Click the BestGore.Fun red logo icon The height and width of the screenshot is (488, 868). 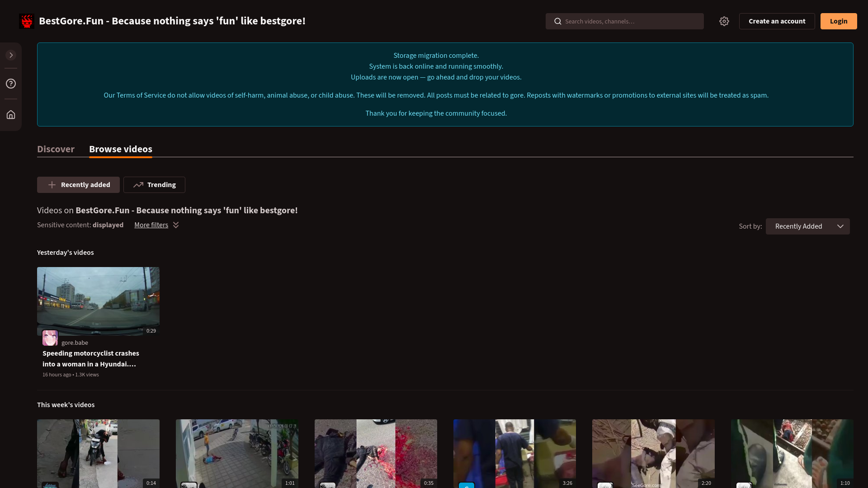tap(27, 21)
